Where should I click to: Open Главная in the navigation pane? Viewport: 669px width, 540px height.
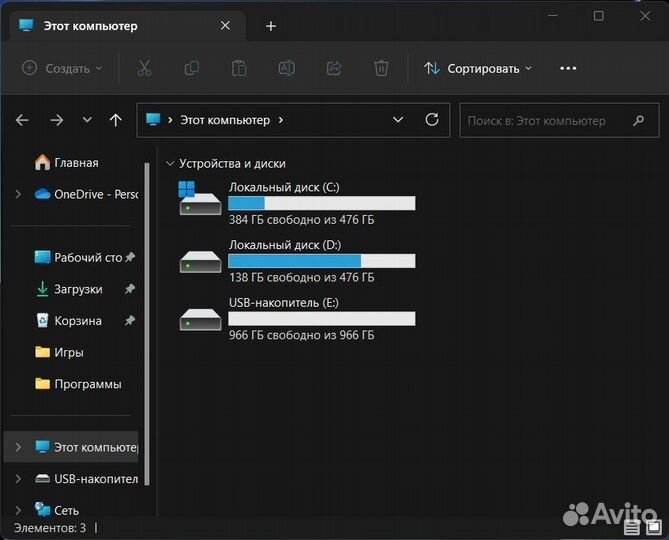(x=66, y=163)
